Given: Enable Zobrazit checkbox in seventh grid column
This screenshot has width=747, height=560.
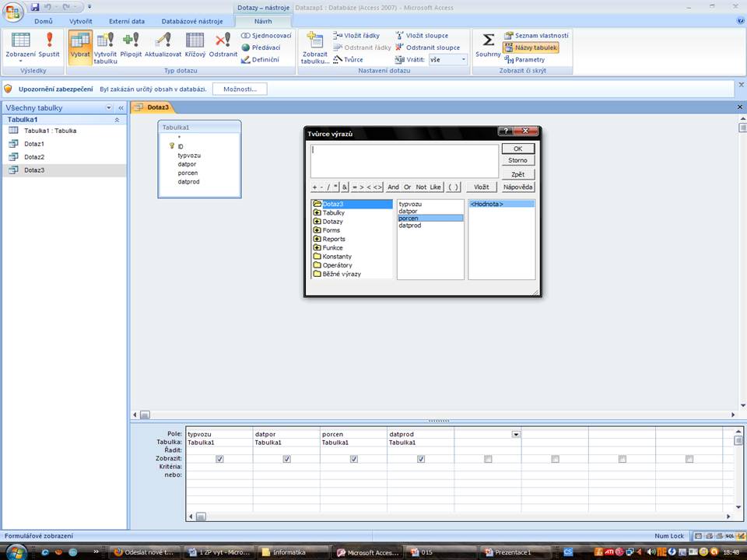Looking at the screenshot, I should [x=622, y=459].
